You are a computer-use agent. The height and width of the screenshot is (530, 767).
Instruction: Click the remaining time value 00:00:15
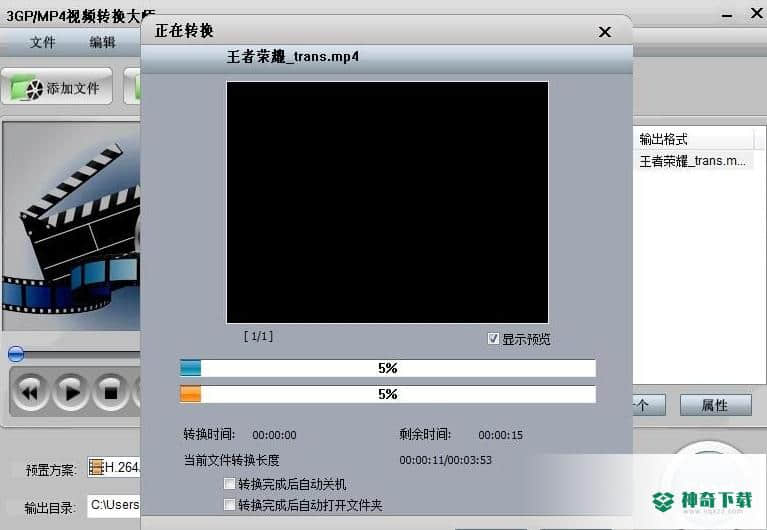coord(500,435)
